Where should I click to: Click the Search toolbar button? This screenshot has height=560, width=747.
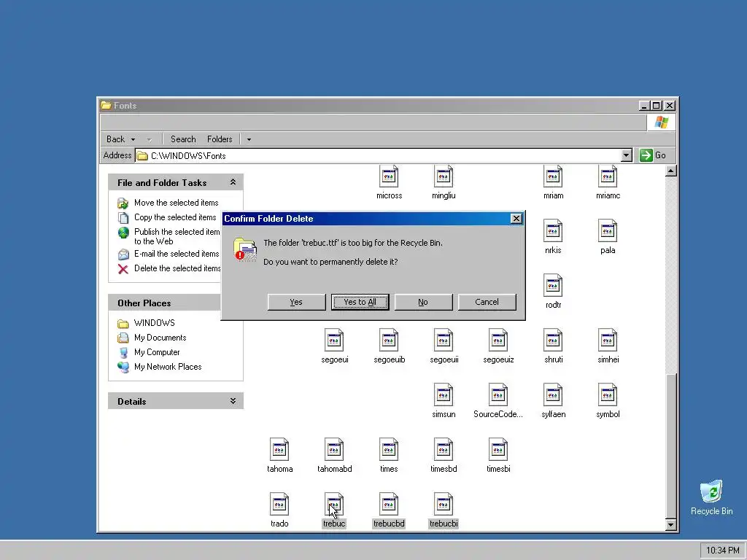[183, 139]
